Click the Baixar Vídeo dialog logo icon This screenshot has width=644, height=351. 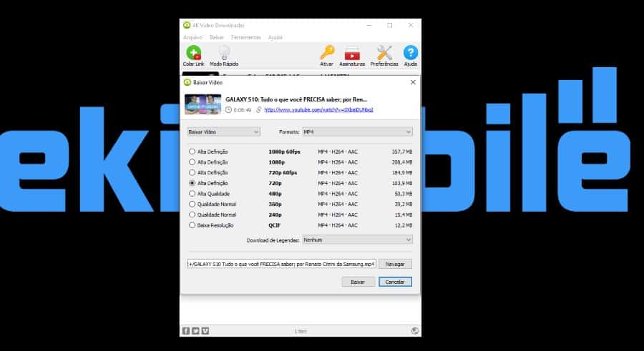pyautogui.click(x=187, y=82)
